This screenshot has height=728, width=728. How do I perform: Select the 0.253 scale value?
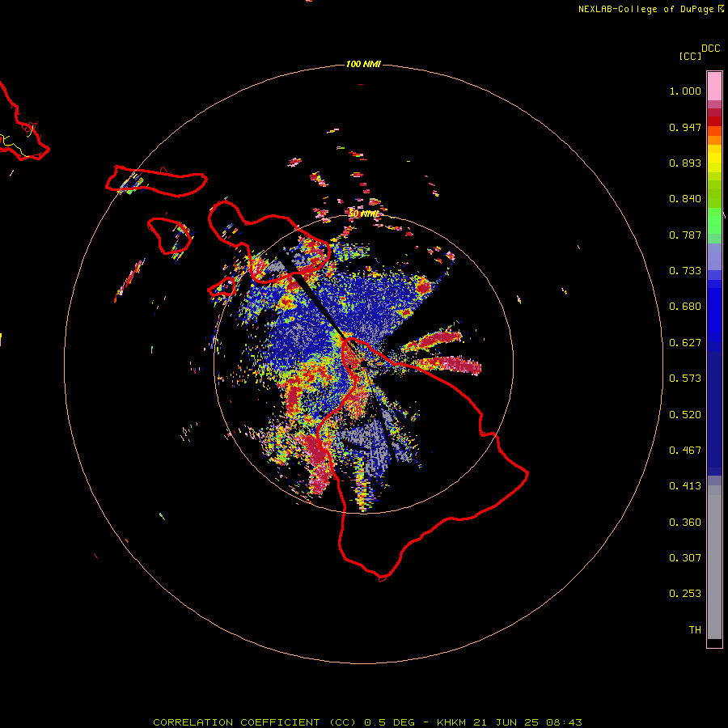coord(685,594)
